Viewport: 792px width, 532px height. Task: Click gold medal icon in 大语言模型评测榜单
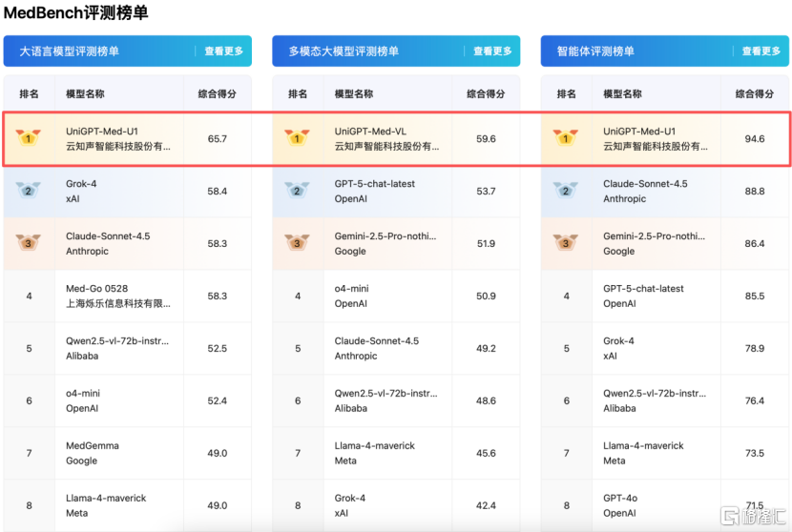tap(29, 138)
